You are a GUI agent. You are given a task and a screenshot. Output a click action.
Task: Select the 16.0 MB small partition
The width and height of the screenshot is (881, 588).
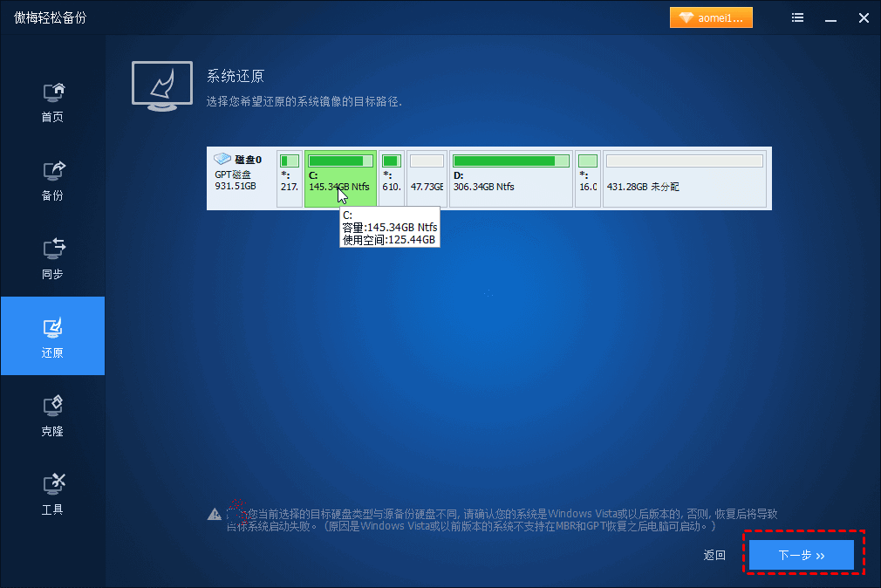588,179
